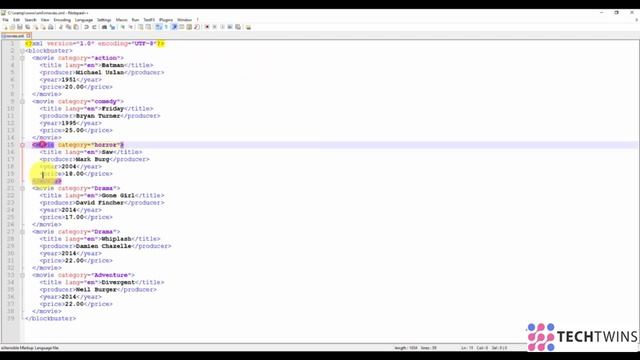This screenshot has width=640, height=360.
Task: Click the Copy toolbar icon
Action: [69, 27]
